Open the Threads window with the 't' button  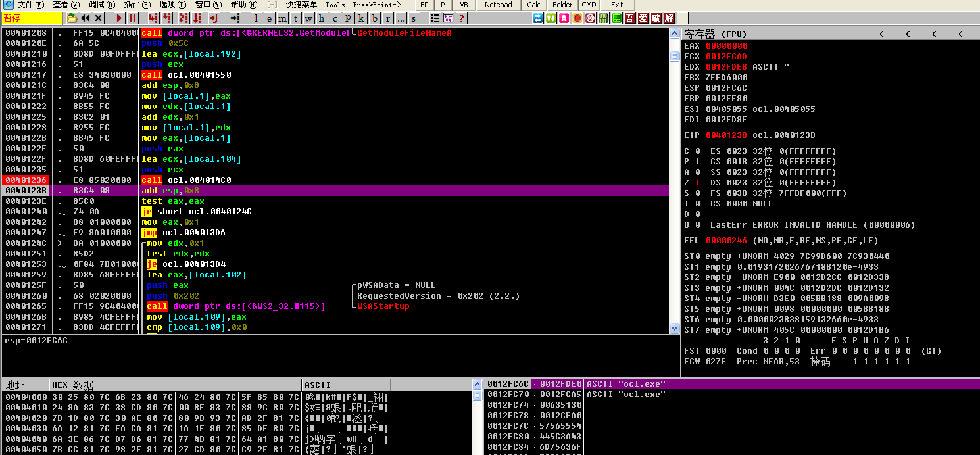(295, 18)
